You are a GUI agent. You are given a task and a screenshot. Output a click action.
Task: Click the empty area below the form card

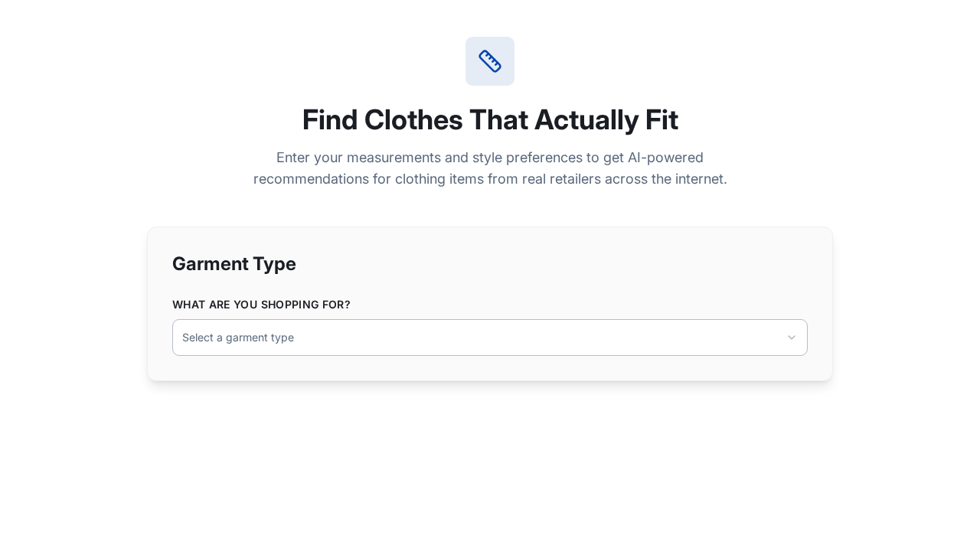click(490, 459)
